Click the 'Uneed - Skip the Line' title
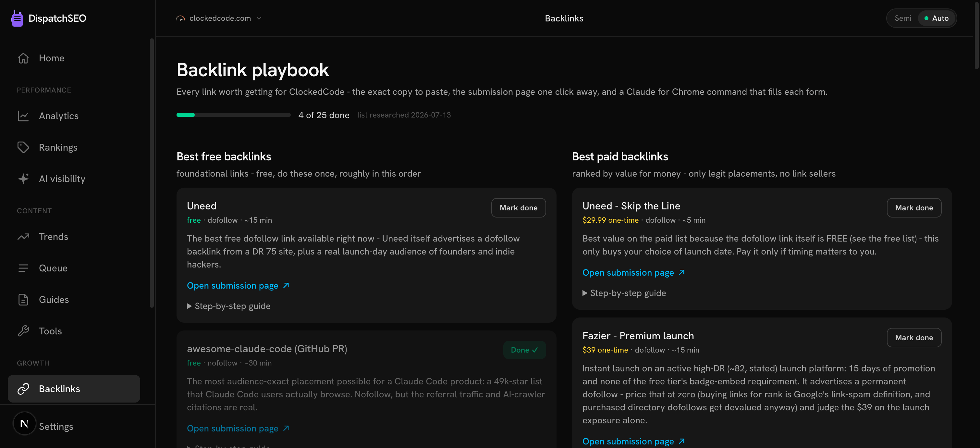 [631, 206]
